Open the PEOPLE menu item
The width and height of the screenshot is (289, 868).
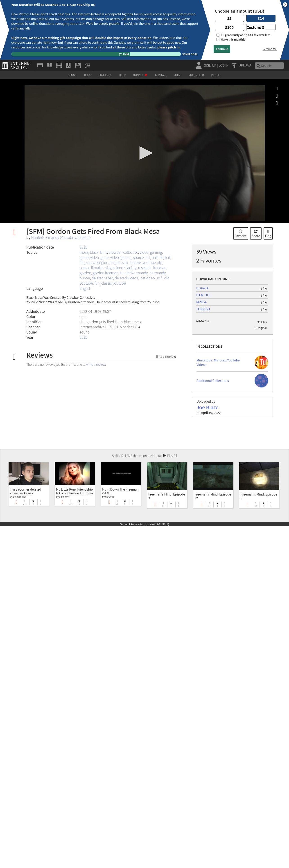pyautogui.click(x=216, y=75)
